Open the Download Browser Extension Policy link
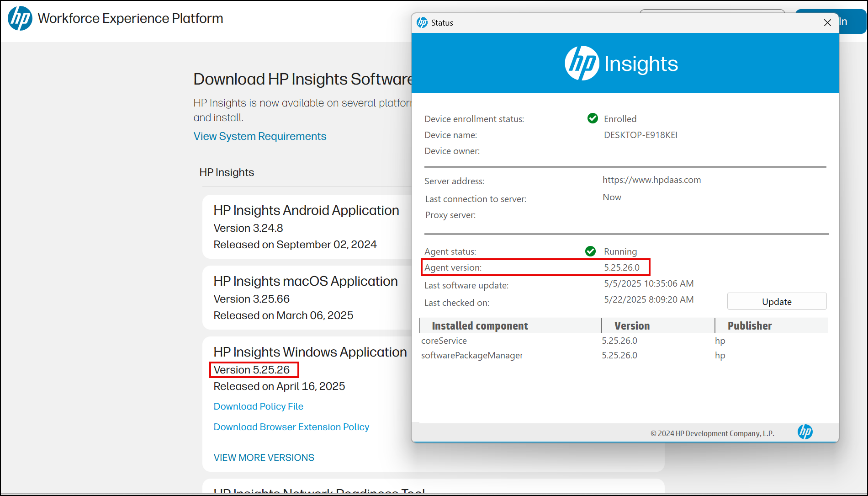 (291, 427)
